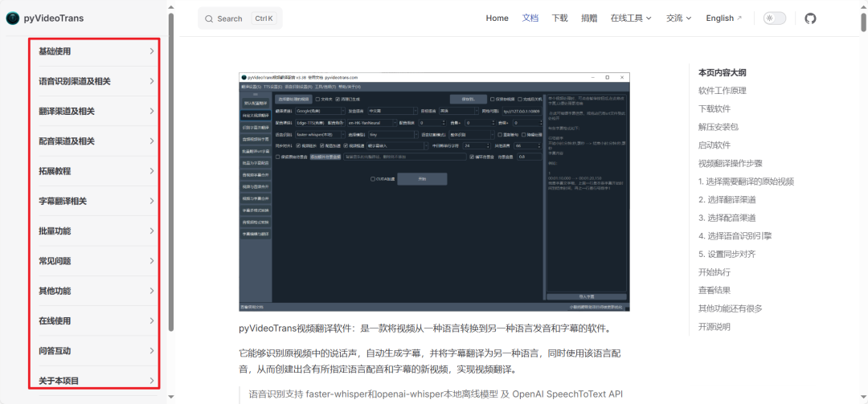Open the 捐赠 nav item
The height and width of the screenshot is (404, 868).
point(590,18)
